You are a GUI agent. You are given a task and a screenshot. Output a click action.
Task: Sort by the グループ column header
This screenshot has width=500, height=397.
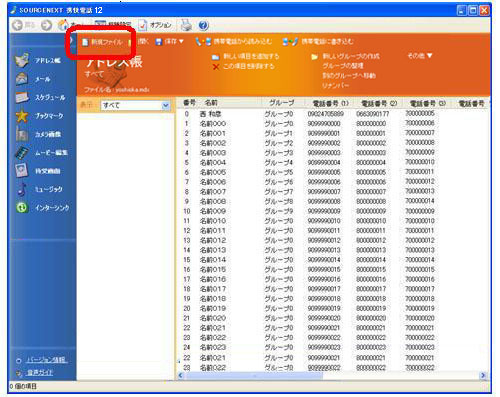[x=281, y=103]
